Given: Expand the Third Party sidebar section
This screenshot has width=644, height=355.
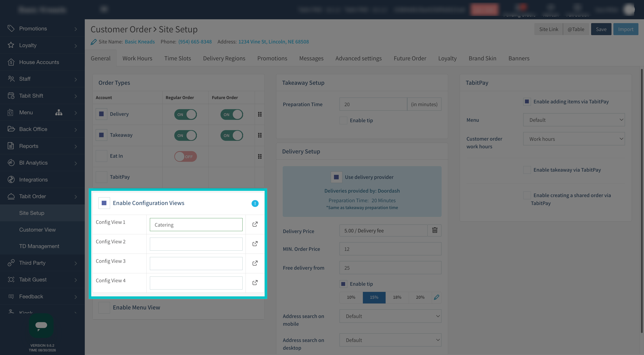Looking at the screenshot, I should [x=42, y=263].
